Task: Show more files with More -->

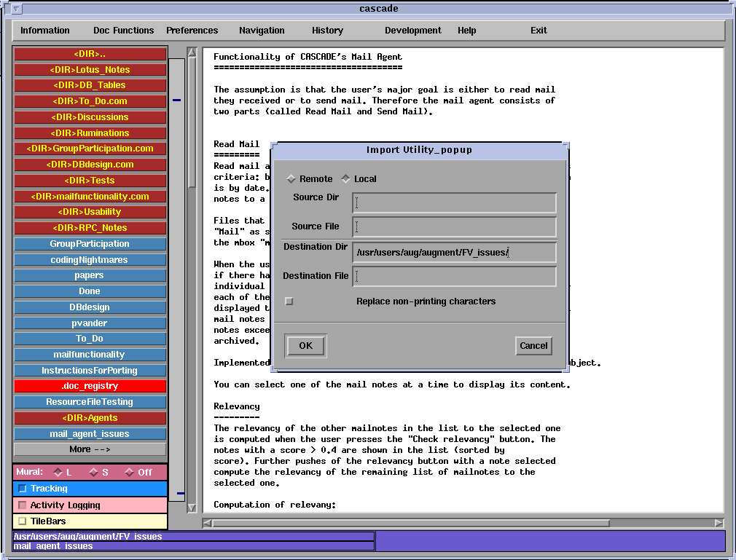Action: coord(90,449)
